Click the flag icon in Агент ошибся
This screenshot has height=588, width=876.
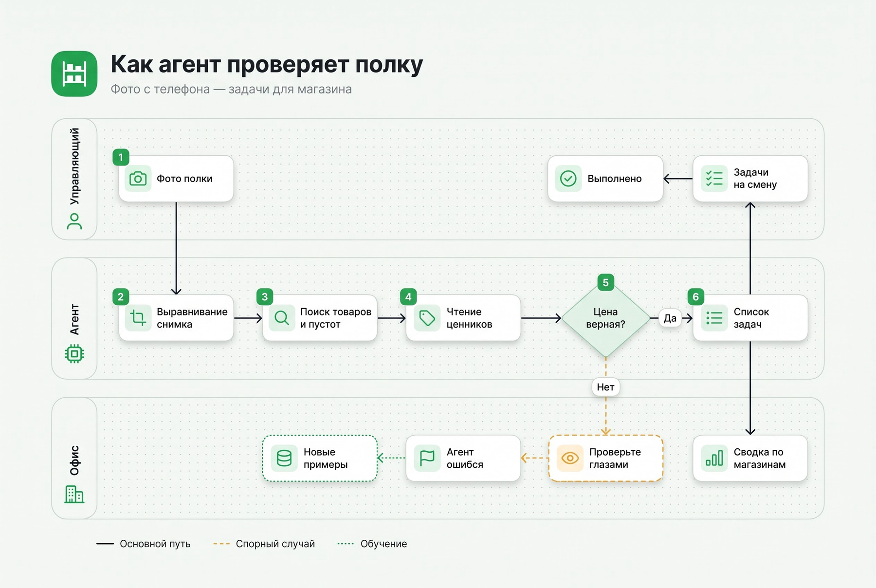point(427,458)
